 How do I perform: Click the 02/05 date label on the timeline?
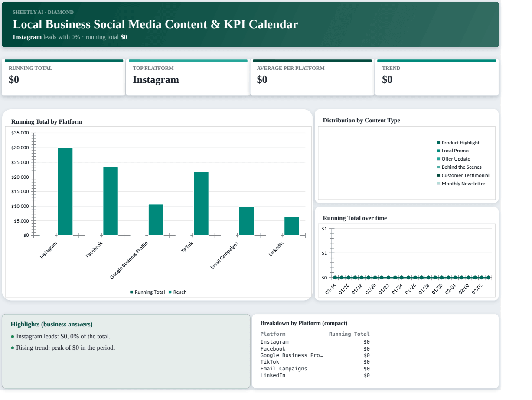477,289
